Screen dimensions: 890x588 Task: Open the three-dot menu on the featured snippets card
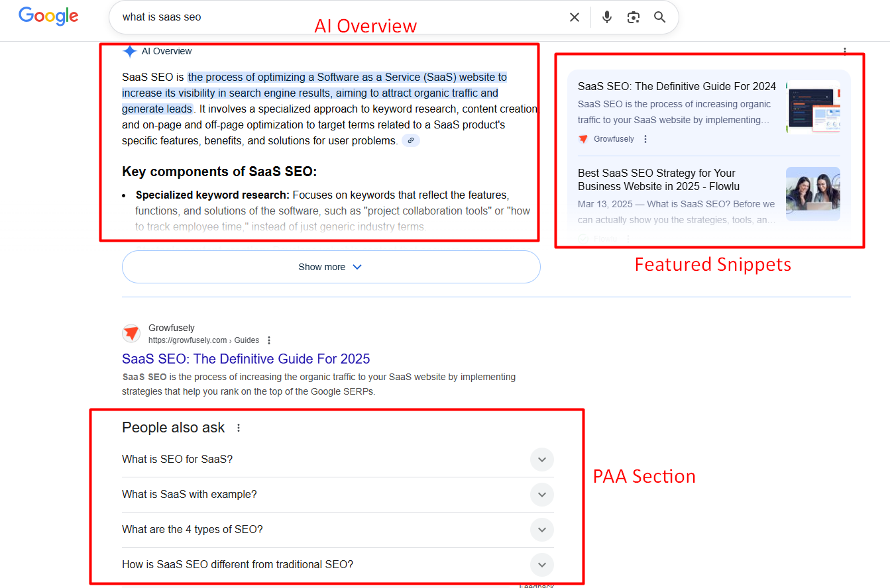(845, 50)
